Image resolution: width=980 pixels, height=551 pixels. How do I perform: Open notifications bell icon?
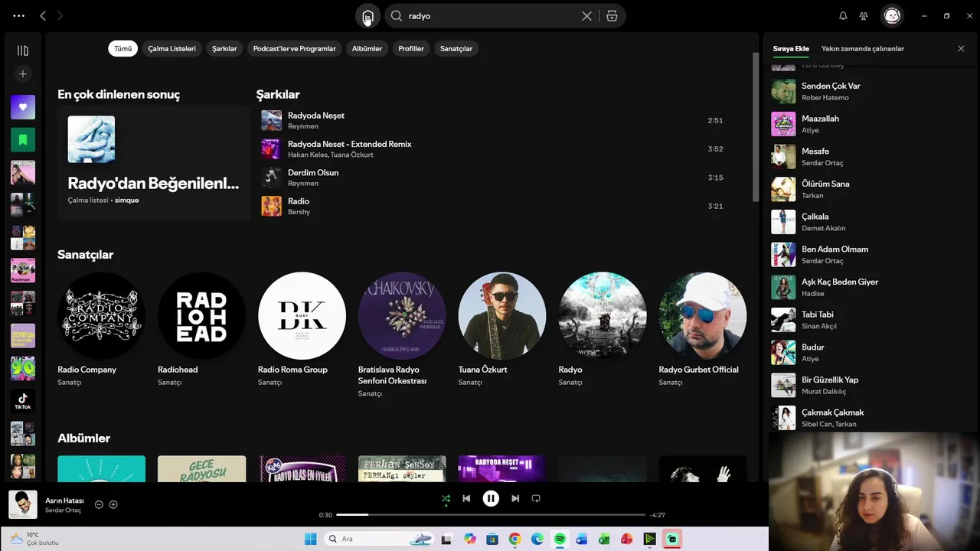[843, 15]
